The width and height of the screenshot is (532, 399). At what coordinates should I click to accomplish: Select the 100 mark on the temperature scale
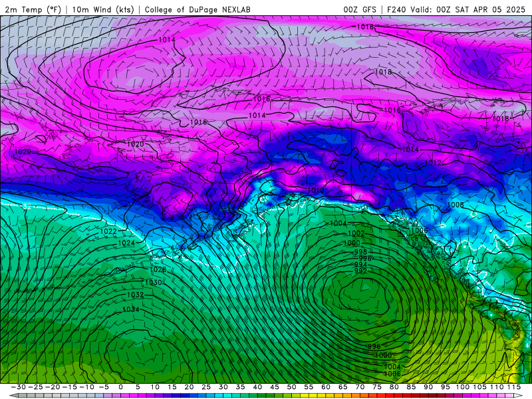pos(462,387)
